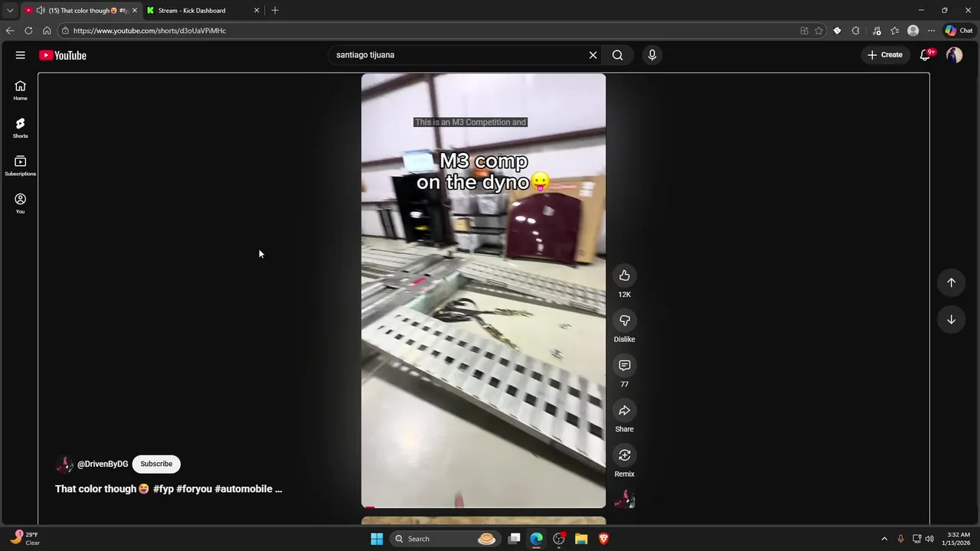Open a new browser tab

[275, 10]
